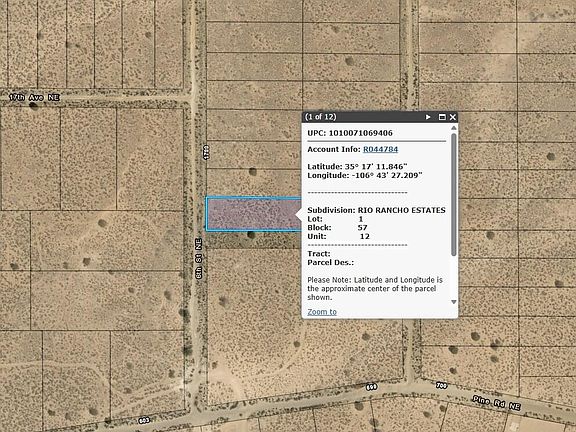Click the 699 address marker

pos(371,387)
